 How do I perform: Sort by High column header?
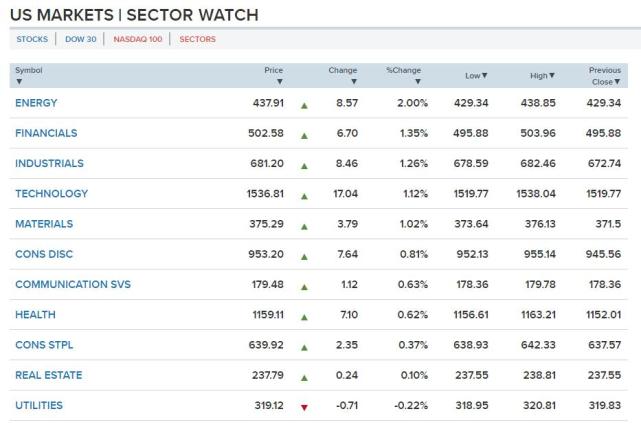541,75
